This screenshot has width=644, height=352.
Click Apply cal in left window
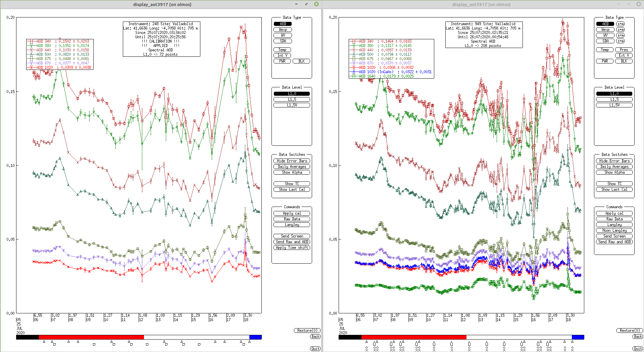(x=292, y=213)
